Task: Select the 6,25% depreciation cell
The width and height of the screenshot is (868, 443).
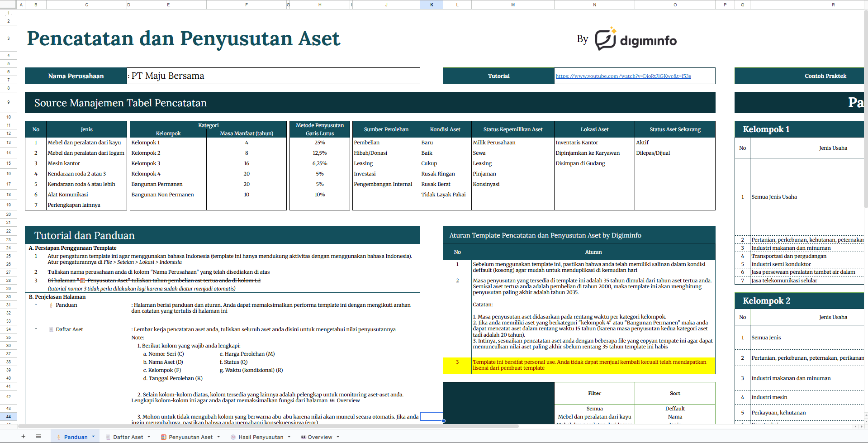Action: pos(320,163)
